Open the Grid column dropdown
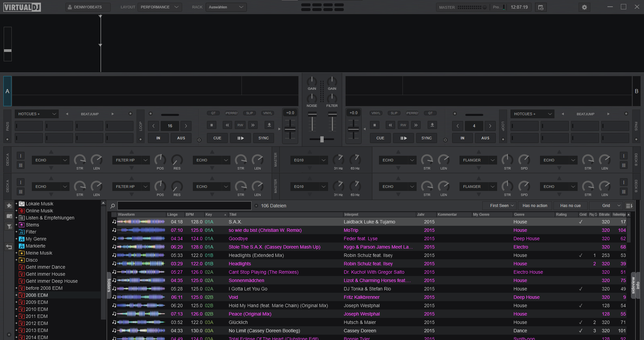 pyautogui.click(x=606, y=206)
